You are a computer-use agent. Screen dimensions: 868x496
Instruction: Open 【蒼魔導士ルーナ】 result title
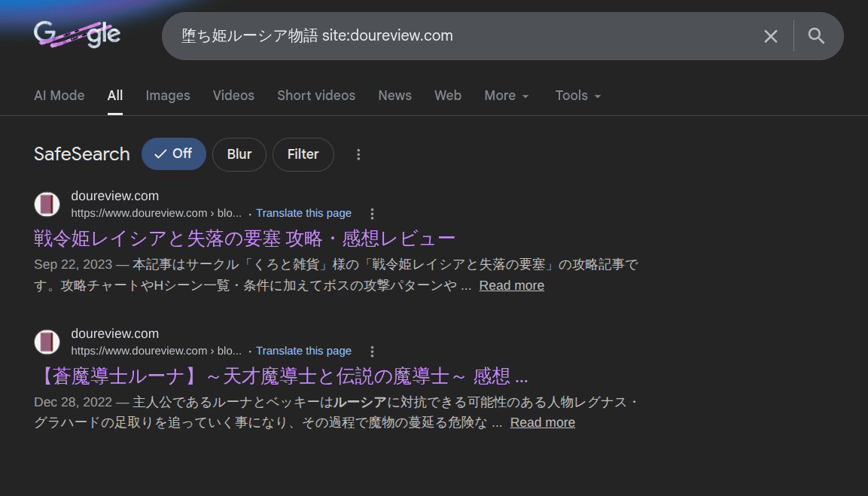click(x=281, y=376)
